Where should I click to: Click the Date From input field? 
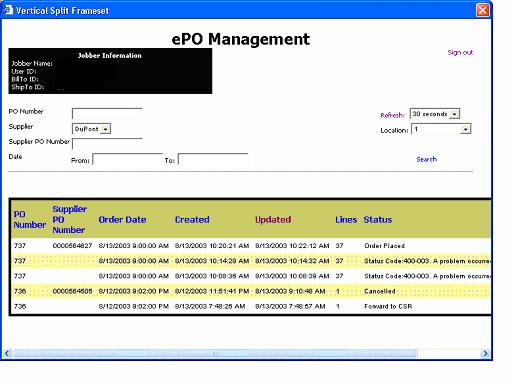tap(128, 159)
